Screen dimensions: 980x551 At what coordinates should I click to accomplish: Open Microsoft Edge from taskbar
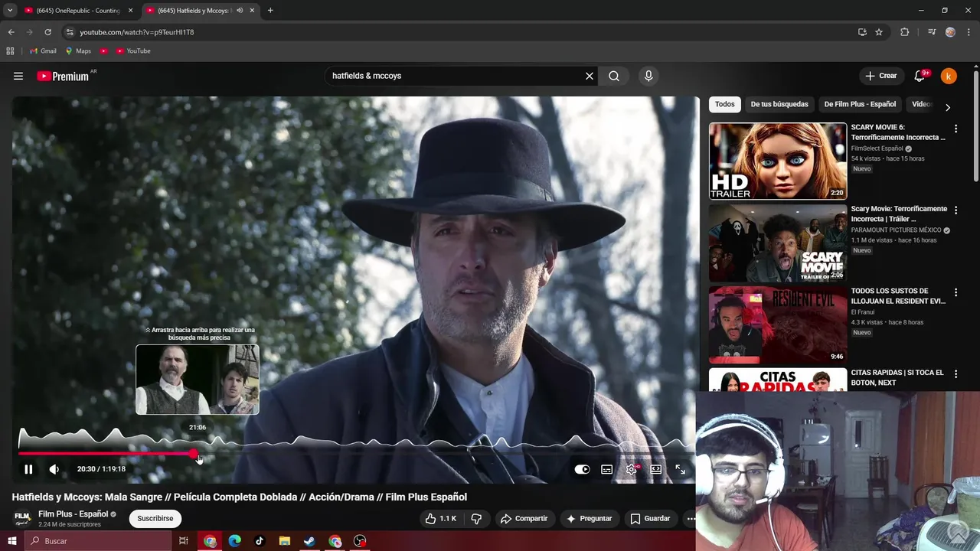click(x=235, y=541)
